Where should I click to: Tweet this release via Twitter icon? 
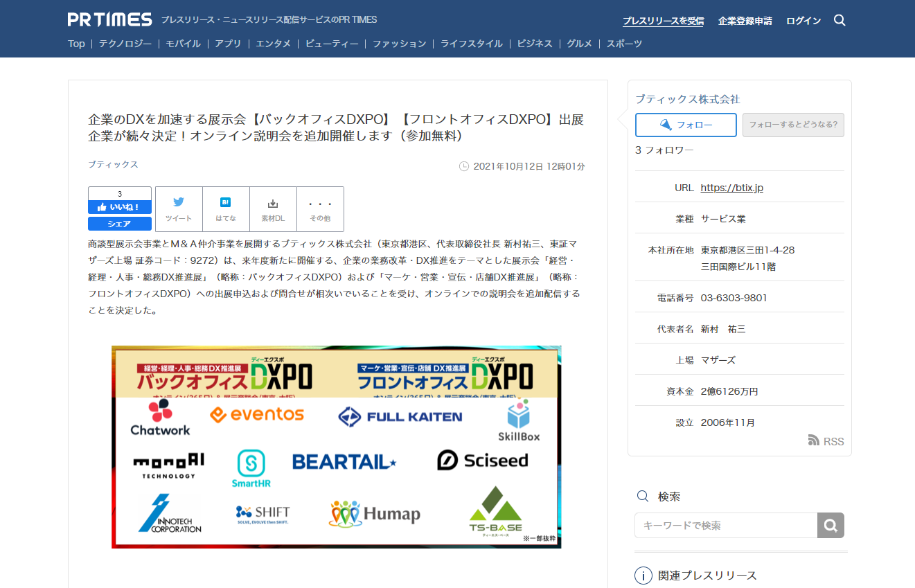[x=179, y=208]
